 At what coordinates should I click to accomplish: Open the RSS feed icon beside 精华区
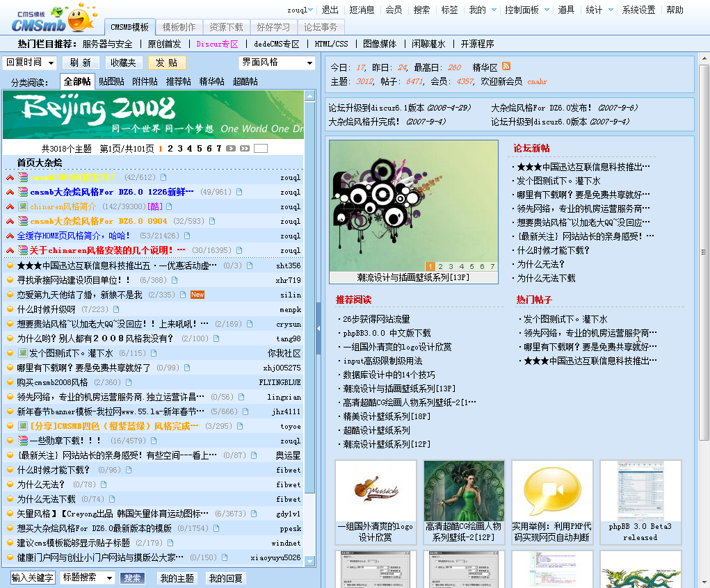(x=506, y=67)
